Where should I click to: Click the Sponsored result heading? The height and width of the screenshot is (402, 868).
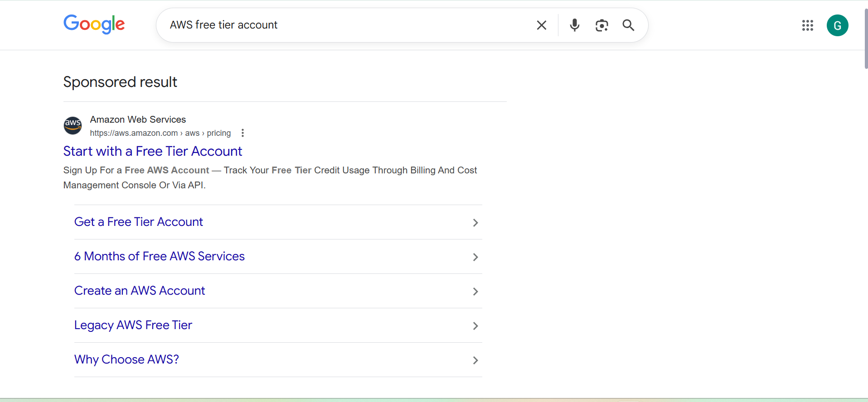pyautogui.click(x=120, y=82)
